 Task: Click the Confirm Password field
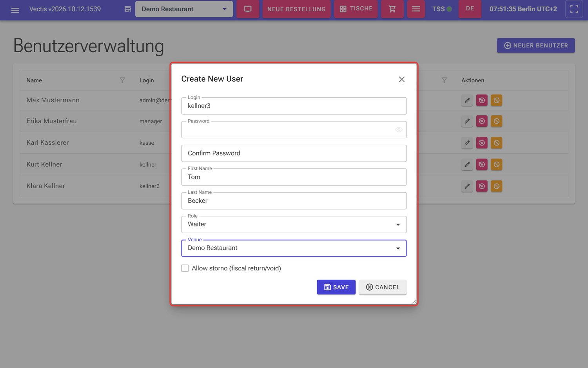click(x=294, y=153)
